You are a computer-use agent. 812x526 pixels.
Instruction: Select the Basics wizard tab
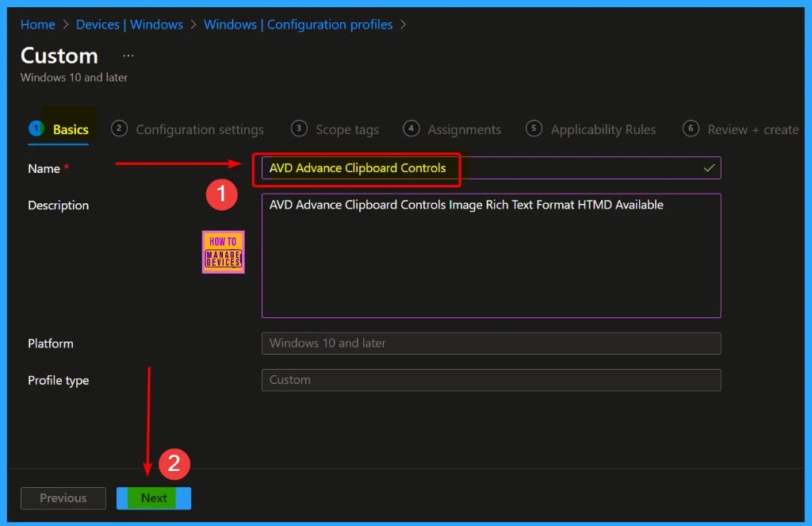point(59,129)
